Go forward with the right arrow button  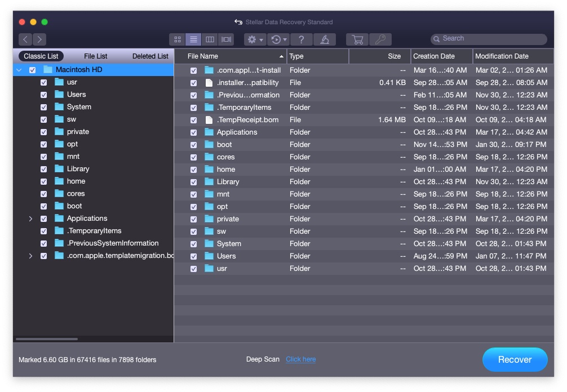pos(39,39)
